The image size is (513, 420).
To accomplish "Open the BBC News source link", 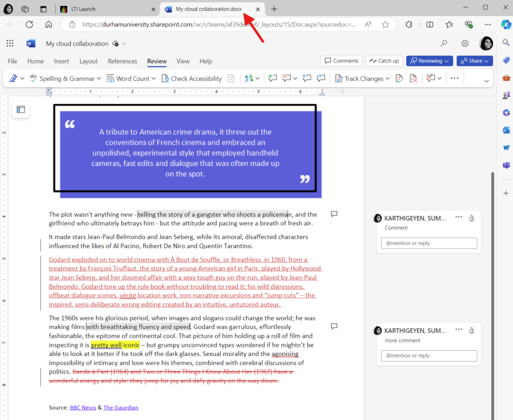I will [x=83, y=407].
